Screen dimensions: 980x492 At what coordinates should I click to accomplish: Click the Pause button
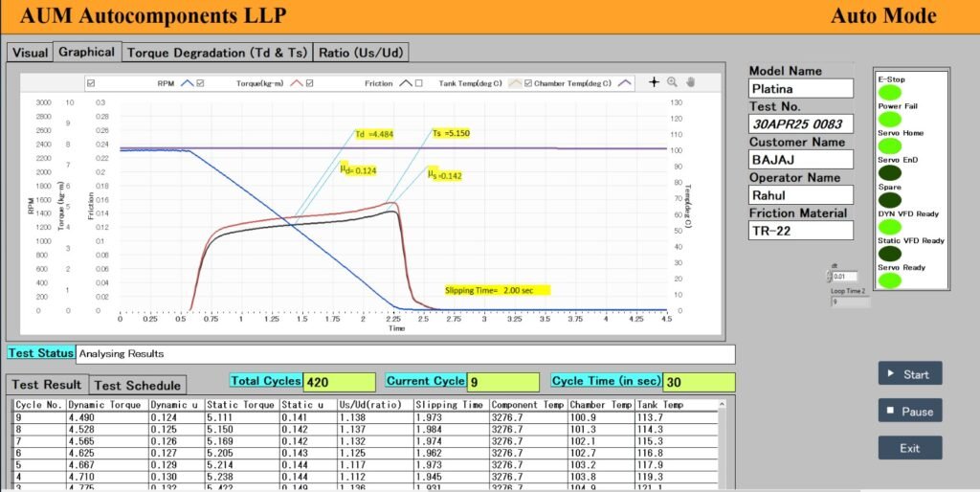[909, 412]
